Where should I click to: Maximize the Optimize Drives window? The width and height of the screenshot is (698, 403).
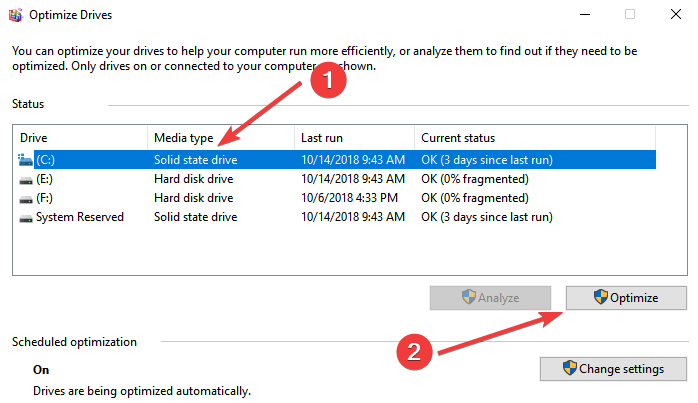click(630, 14)
